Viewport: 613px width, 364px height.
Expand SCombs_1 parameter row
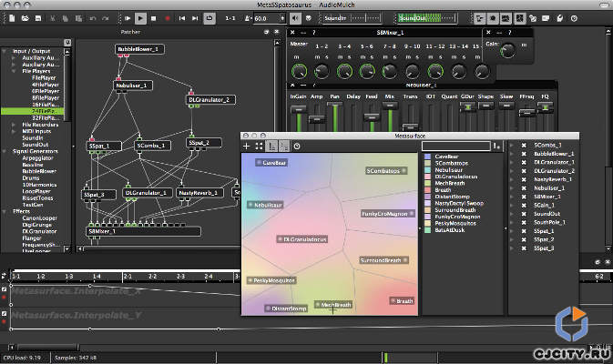click(512, 145)
